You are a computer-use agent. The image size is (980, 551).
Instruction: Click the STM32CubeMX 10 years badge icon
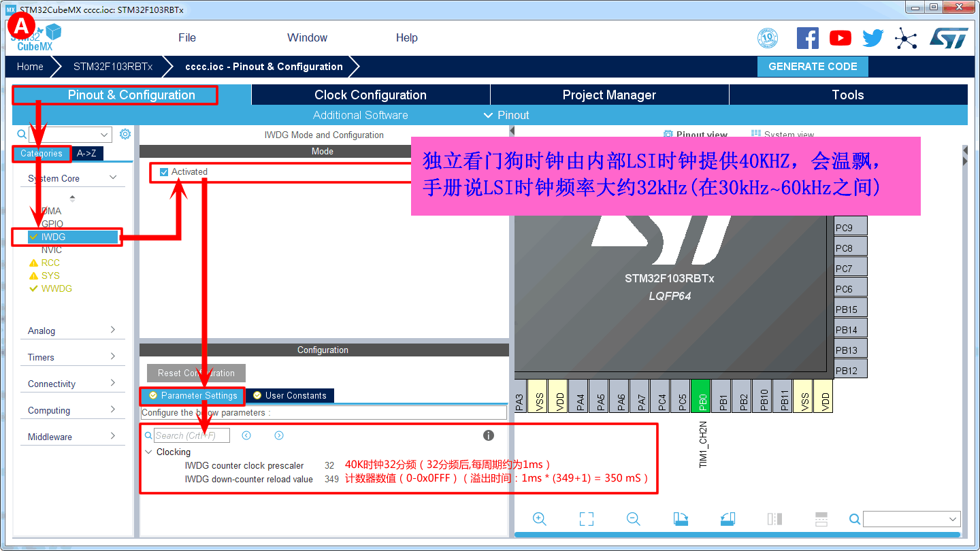pos(768,38)
